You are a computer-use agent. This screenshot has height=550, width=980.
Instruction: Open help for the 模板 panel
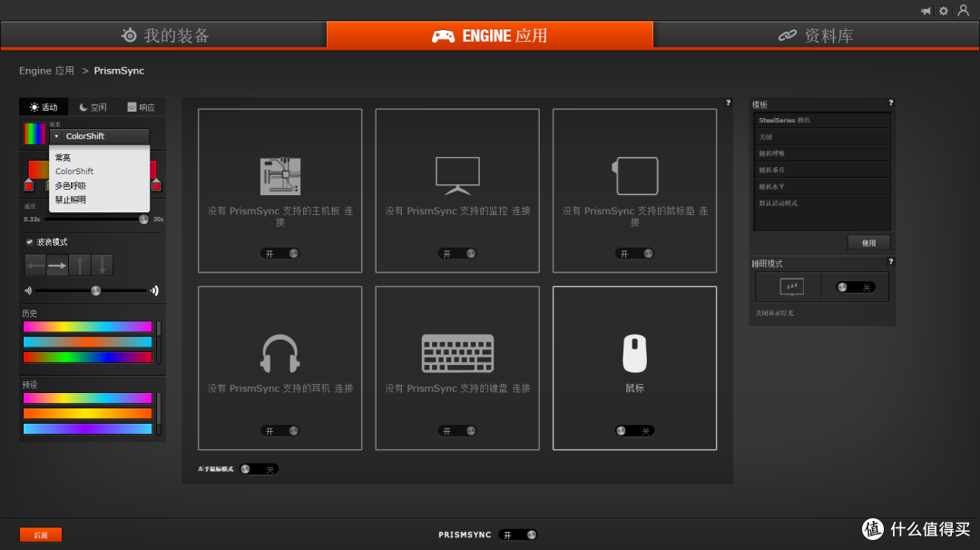(891, 103)
